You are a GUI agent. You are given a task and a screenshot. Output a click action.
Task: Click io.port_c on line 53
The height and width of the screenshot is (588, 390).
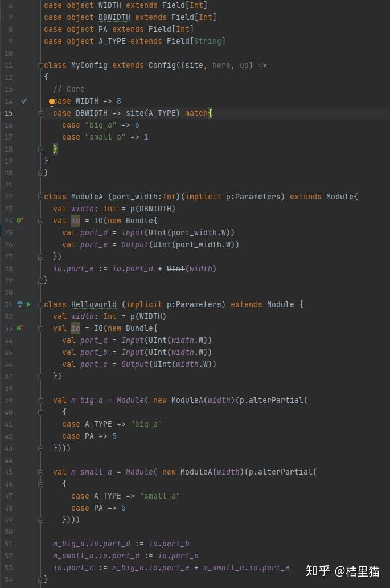click(73, 567)
